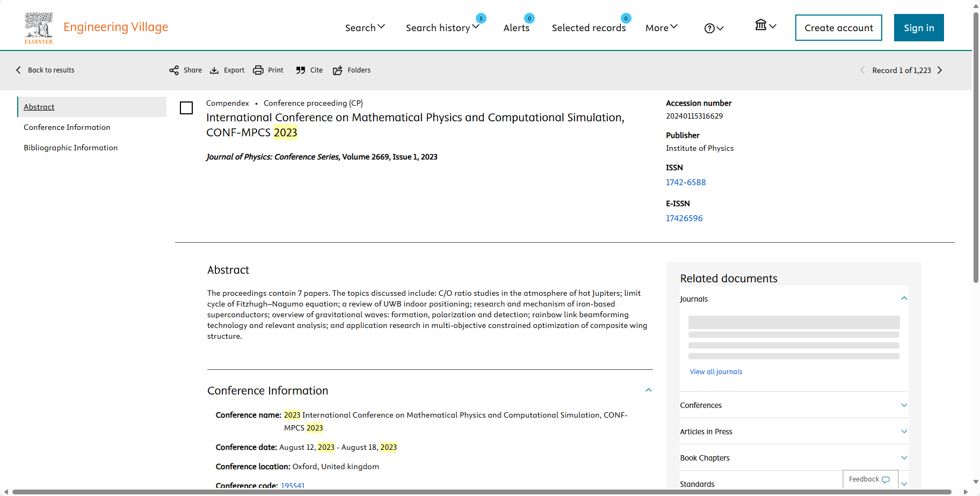Viewport: 980px width, 496px height.
Task: Open ISSN link 1742-6588
Action: pyautogui.click(x=686, y=183)
